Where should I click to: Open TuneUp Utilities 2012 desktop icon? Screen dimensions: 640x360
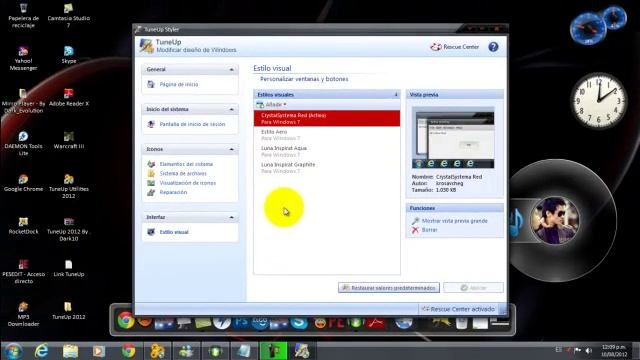click(x=69, y=186)
